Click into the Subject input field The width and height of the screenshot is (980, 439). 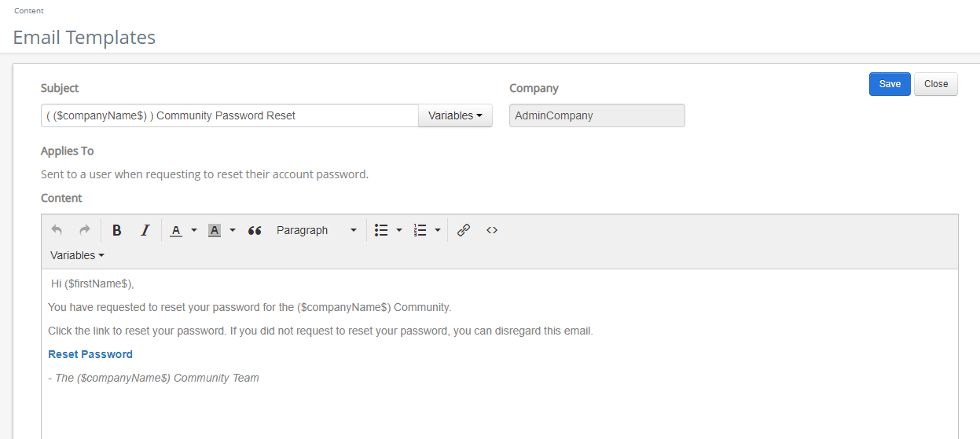click(x=229, y=115)
